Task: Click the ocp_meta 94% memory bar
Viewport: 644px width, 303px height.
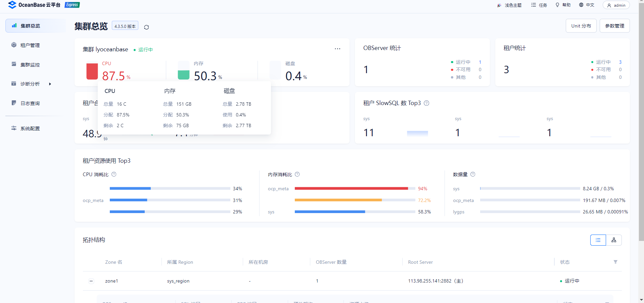Action: [x=355, y=189]
